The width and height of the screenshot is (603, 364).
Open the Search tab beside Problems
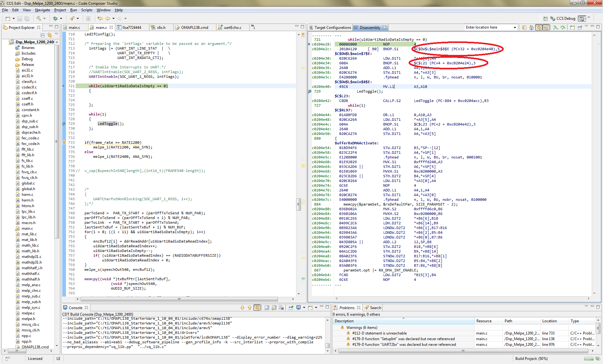click(375, 308)
